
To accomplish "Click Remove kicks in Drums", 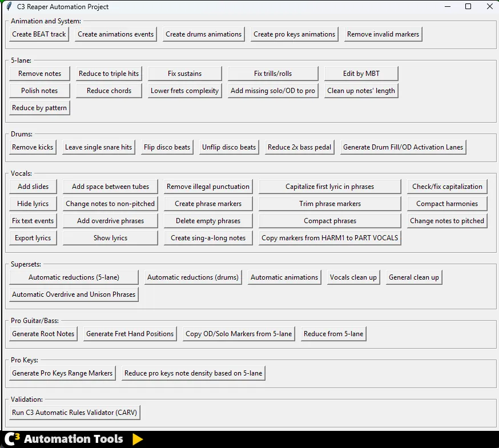I will point(33,147).
